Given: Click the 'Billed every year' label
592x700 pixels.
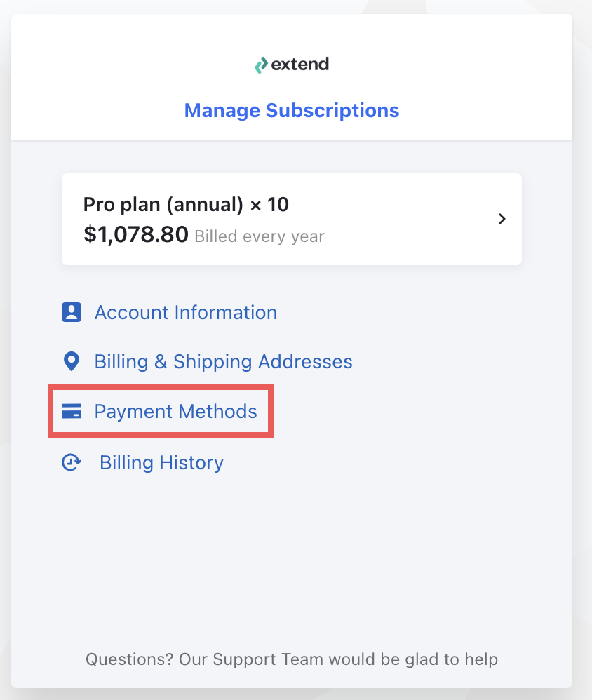Looking at the screenshot, I should [260, 236].
